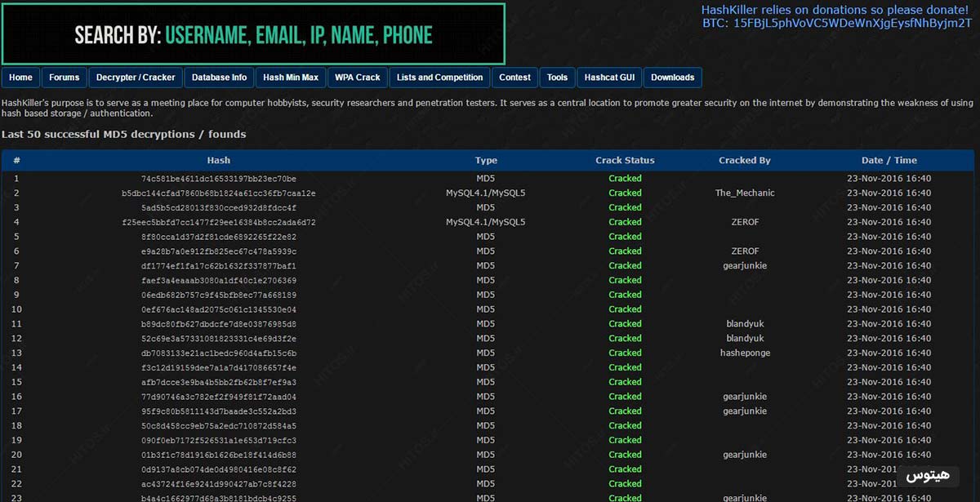The image size is (980, 502).
Task: Open the Hash Min Max page
Action: point(291,78)
